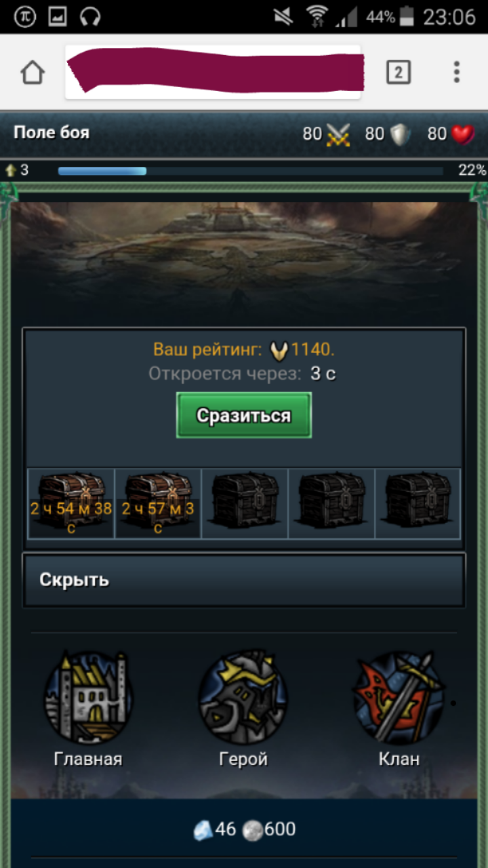Open the Герой armored knight icon

point(243,698)
